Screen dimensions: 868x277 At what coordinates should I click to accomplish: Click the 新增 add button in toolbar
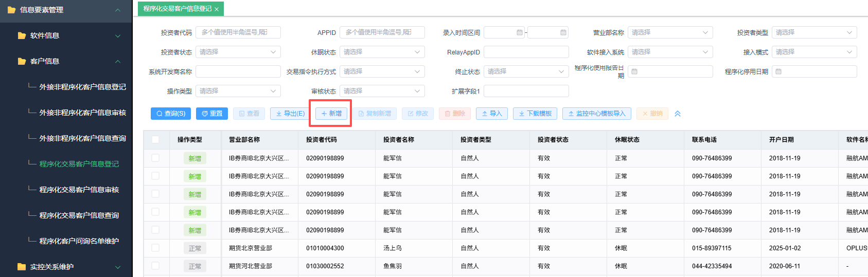(331, 114)
